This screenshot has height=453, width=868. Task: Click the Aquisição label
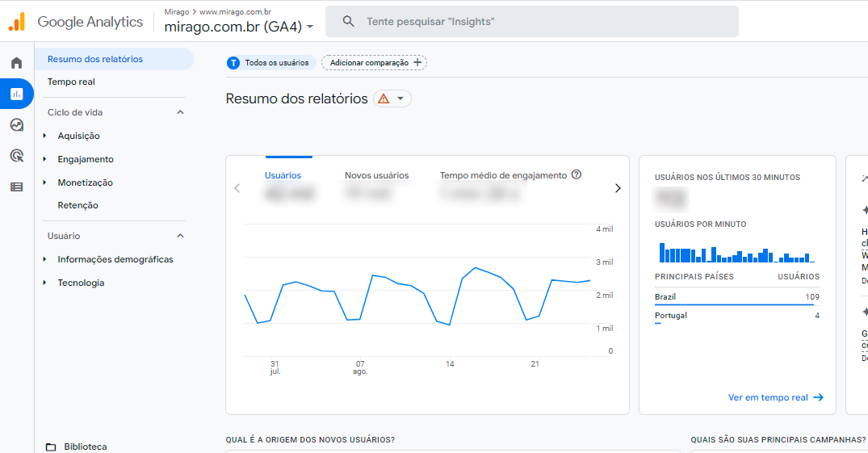coord(78,136)
